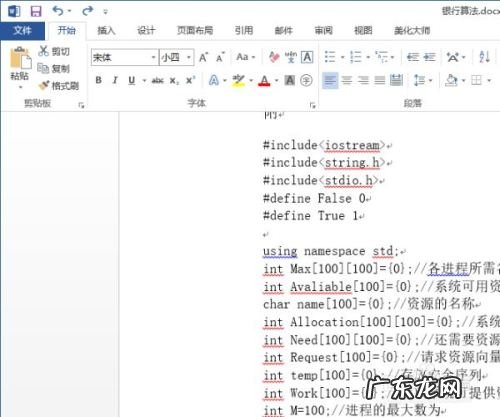
Task: Switch to the 页面布局 (Page Layout) tab
Action: tap(195, 31)
